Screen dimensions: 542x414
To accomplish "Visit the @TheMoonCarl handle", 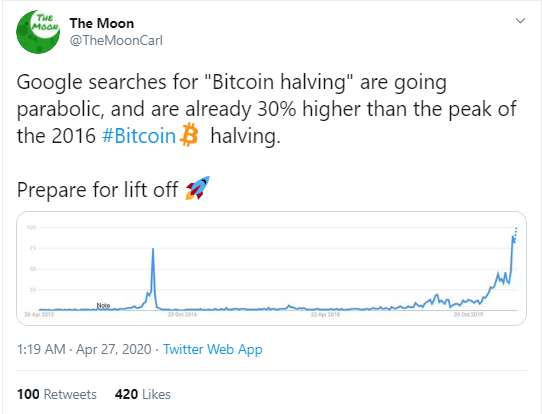I will pos(116,40).
